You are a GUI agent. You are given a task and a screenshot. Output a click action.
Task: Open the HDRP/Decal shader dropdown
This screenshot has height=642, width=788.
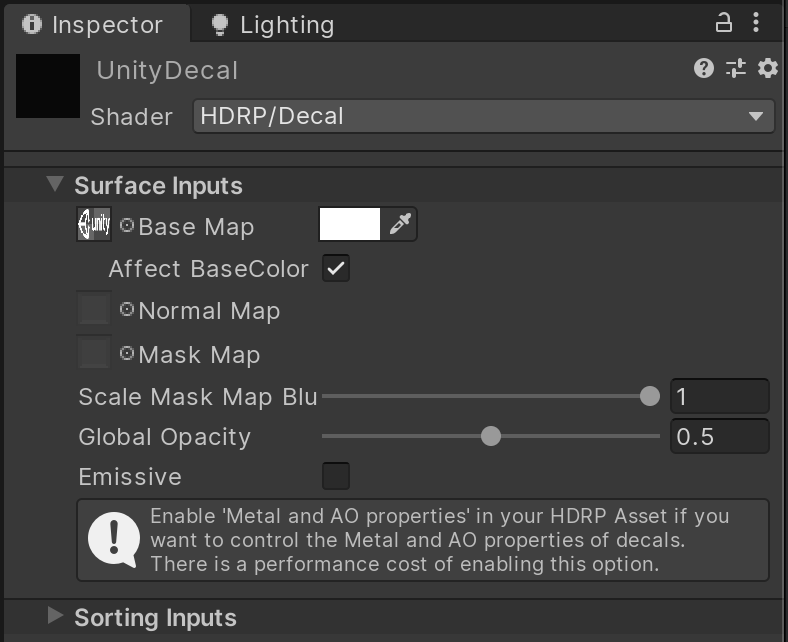(x=483, y=116)
